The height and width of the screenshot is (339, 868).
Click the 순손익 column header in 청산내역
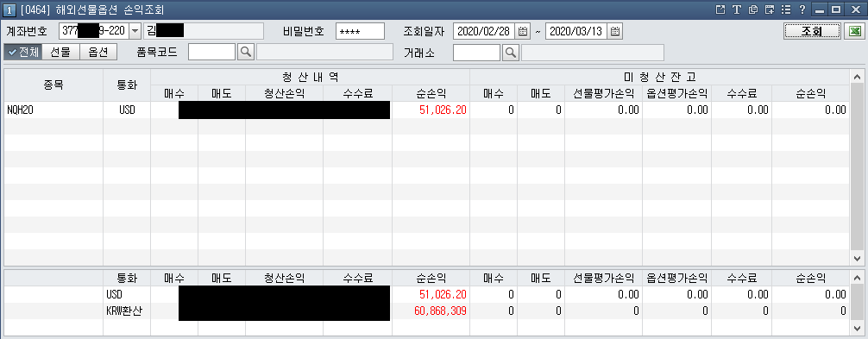(x=431, y=93)
